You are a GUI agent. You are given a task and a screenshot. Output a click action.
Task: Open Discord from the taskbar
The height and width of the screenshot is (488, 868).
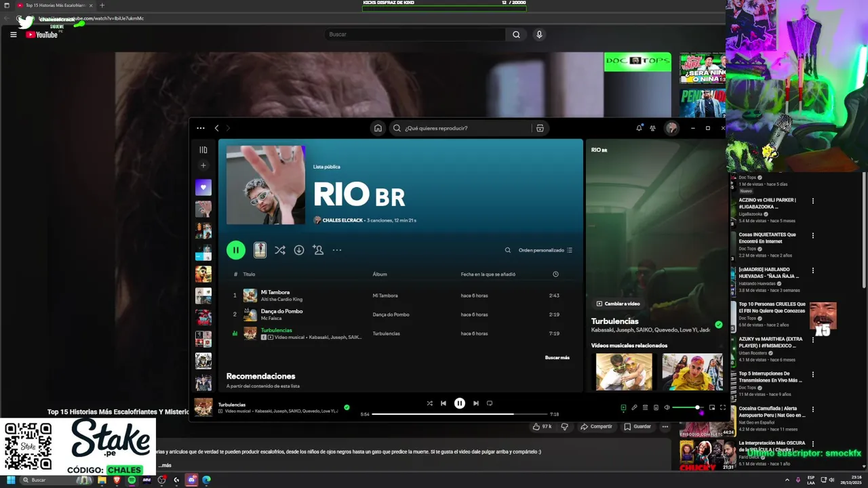[192, 480]
